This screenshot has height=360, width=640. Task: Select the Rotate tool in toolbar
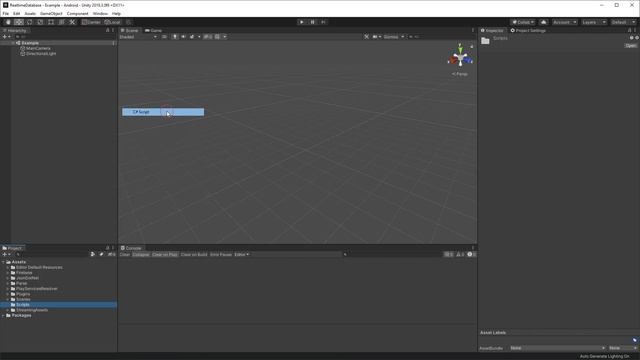point(29,22)
